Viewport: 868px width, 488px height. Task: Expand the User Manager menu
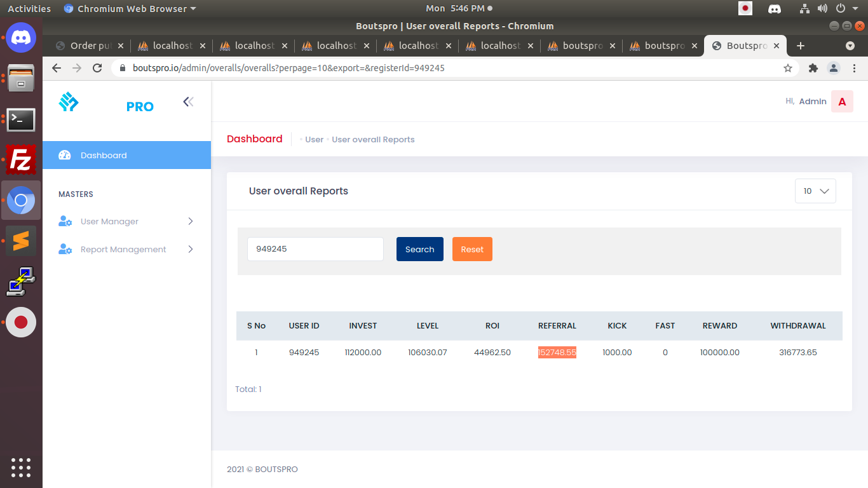coord(126,222)
